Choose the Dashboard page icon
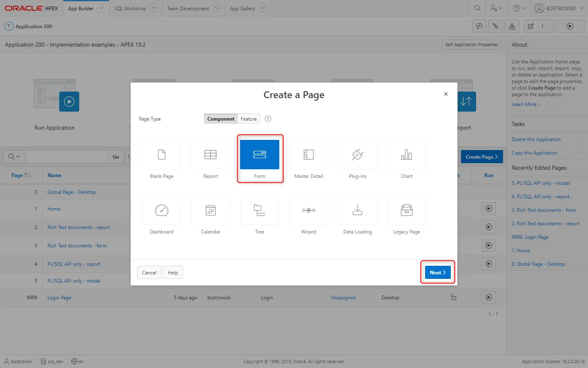This screenshot has height=368, width=588. click(162, 210)
